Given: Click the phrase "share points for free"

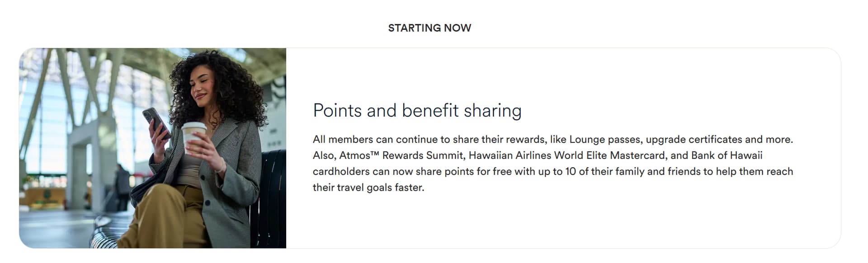Looking at the screenshot, I should [463, 172].
